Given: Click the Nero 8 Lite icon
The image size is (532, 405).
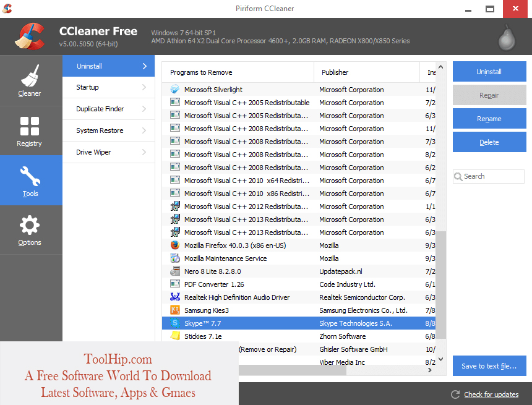Looking at the screenshot, I should point(174,271).
